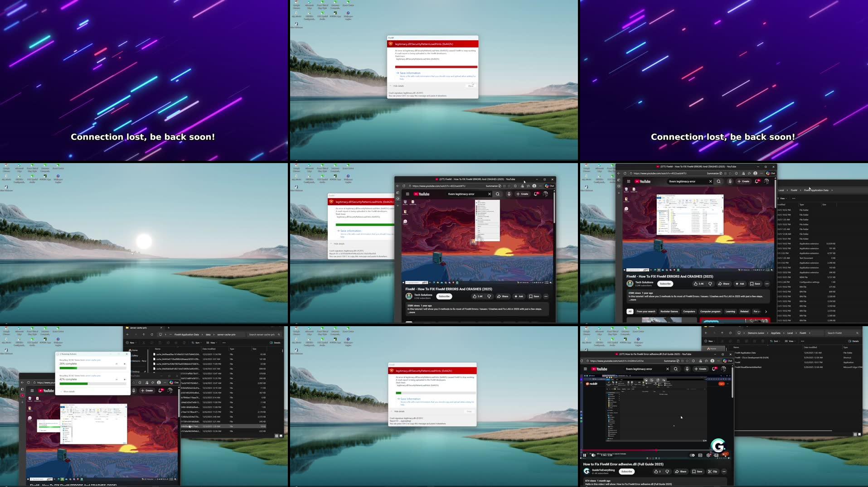Viewport: 868px width, 487px height.
Task: Pause the 26% complete recycling operation
Action: click(x=116, y=364)
